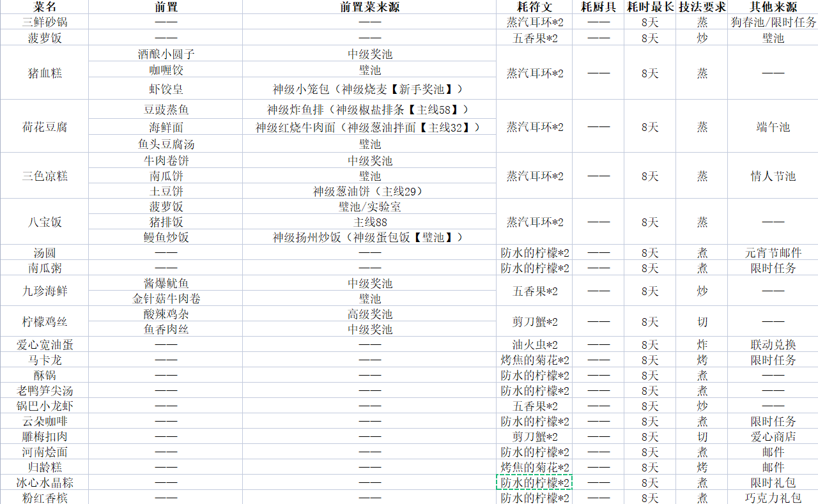Select the 神级红烧牛肉面 source cell

point(369,127)
